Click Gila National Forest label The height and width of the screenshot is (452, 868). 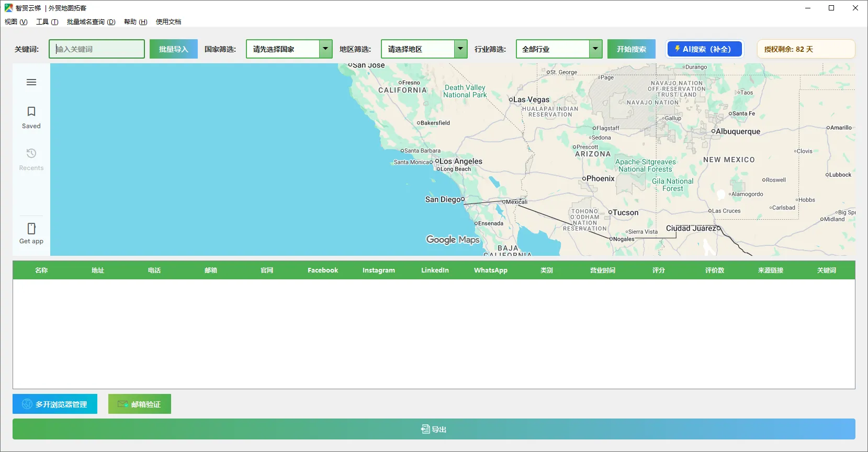click(x=673, y=185)
